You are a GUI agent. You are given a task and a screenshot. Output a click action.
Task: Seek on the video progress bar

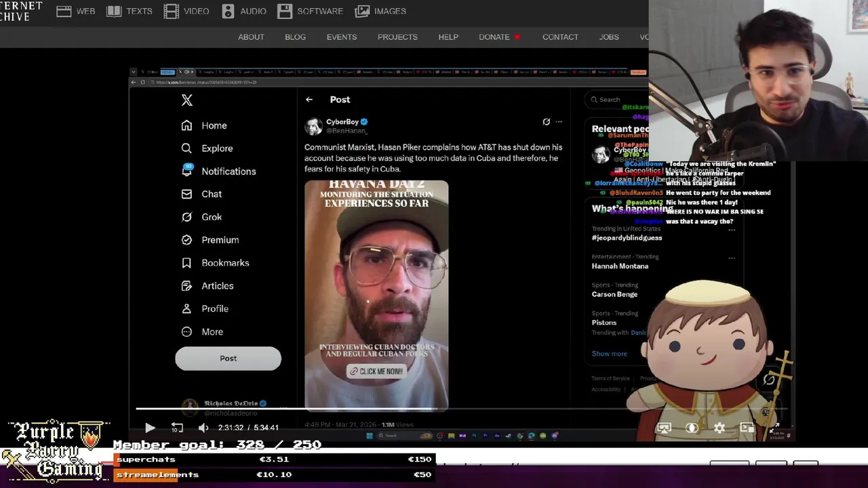pyautogui.click(x=461, y=409)
